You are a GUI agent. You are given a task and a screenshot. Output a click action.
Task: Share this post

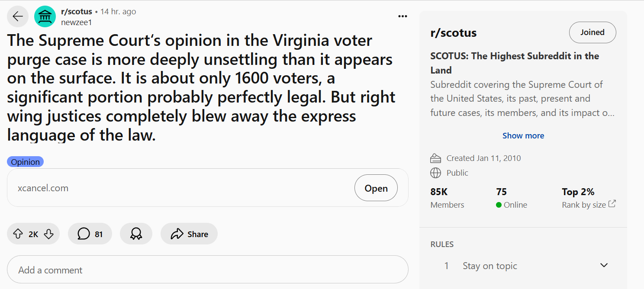click(189, 234)
